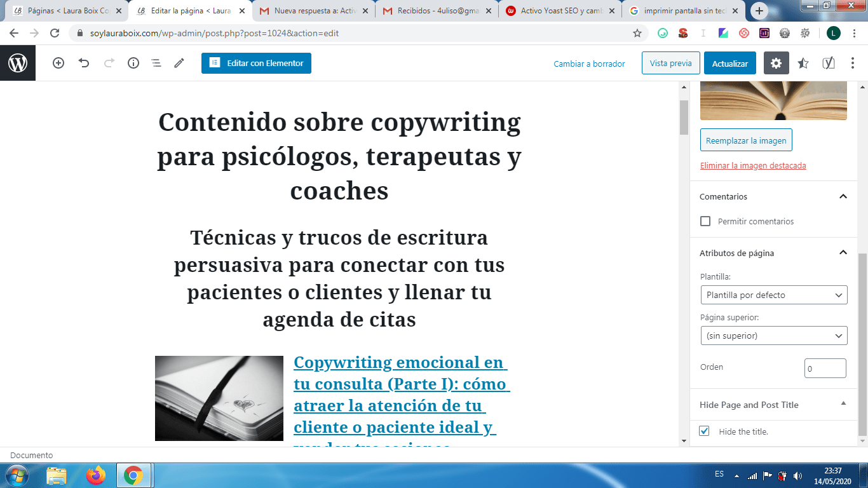
Task: Switch to Activo Yoast SEO tab
Action: click(x=559, y=11)
